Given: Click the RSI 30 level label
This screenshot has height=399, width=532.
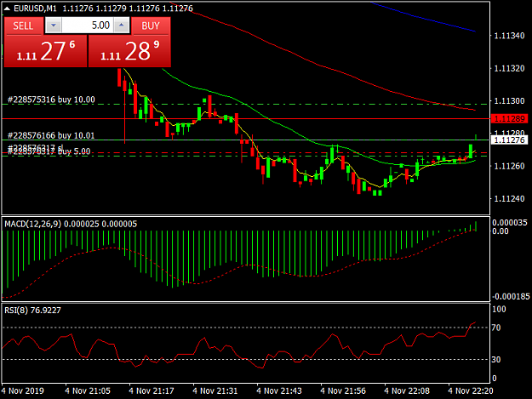Looking at the screenshot, I should pos(496,359).
